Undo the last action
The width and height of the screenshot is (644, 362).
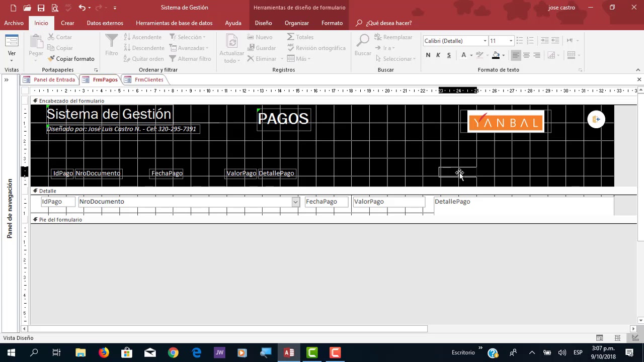82,8
